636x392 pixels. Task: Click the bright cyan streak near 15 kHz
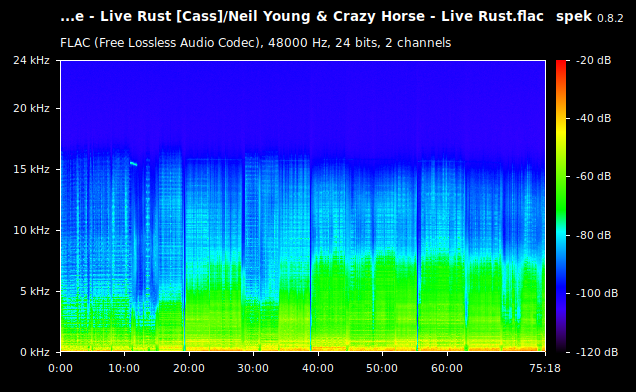pos(133,164)
